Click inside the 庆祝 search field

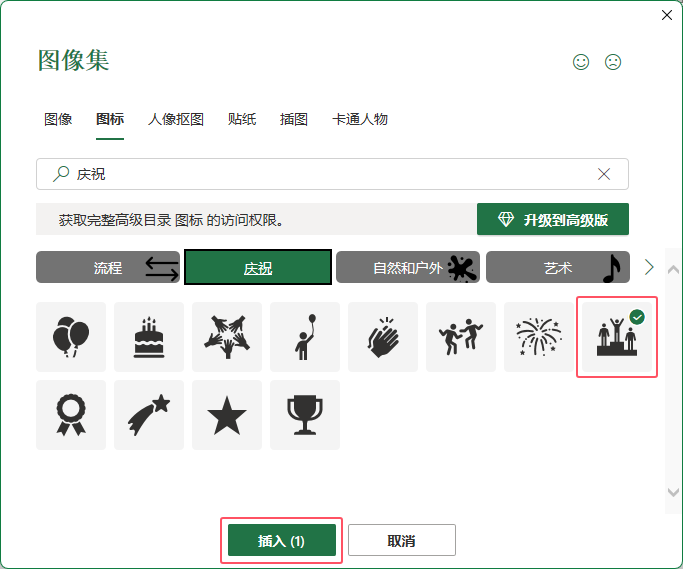coord(332,174)
